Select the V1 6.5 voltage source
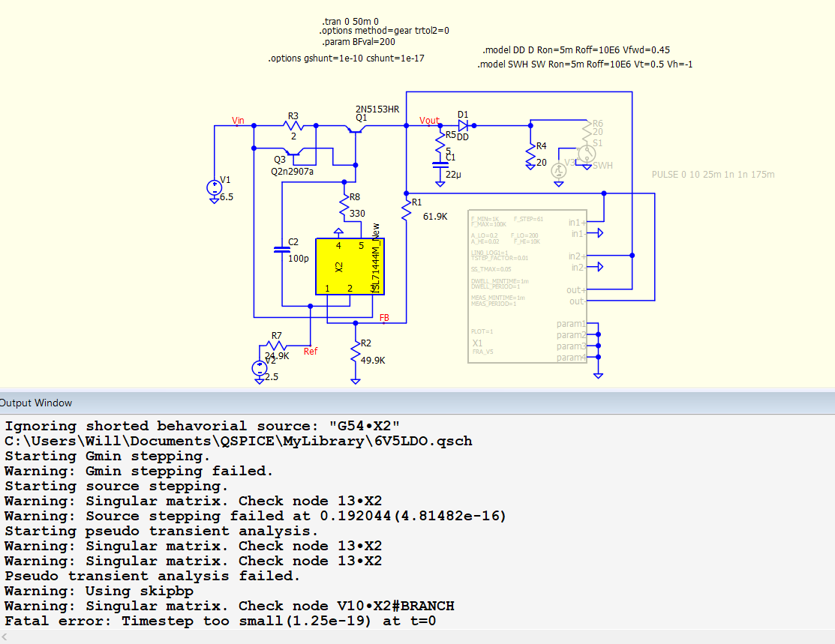Viewport: 835px width, 644px height. coord(215,187)
